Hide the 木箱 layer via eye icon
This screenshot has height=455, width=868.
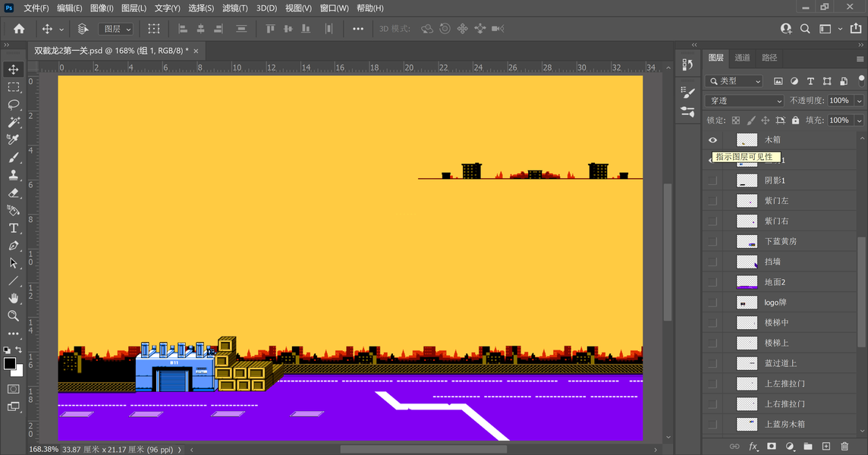713,140
